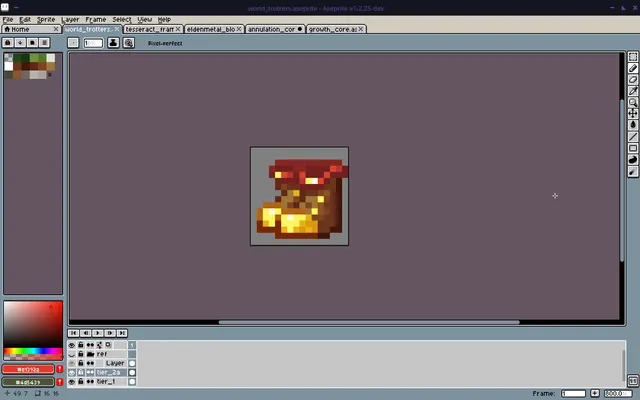Open the palette presets icon

(32, 43)
